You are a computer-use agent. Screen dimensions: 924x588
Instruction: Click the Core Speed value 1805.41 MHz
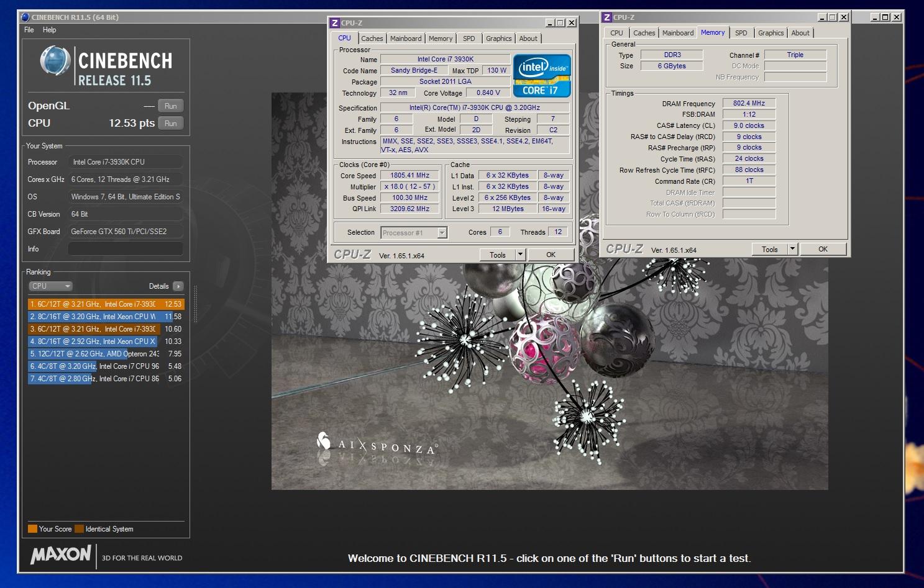[409, 176]
